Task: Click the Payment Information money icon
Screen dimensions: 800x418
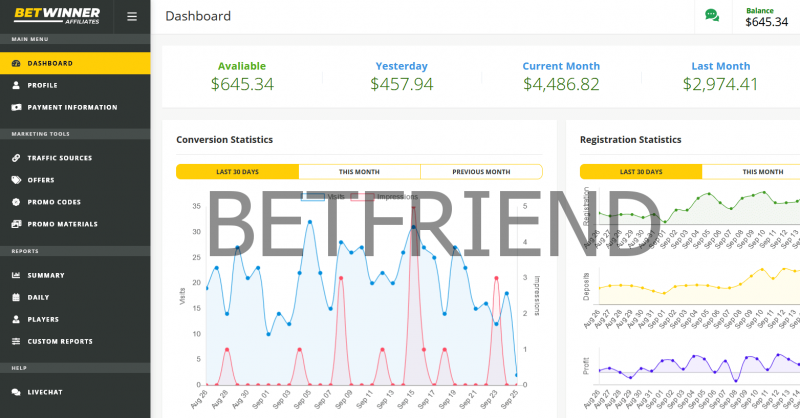Action: point(16,107)
